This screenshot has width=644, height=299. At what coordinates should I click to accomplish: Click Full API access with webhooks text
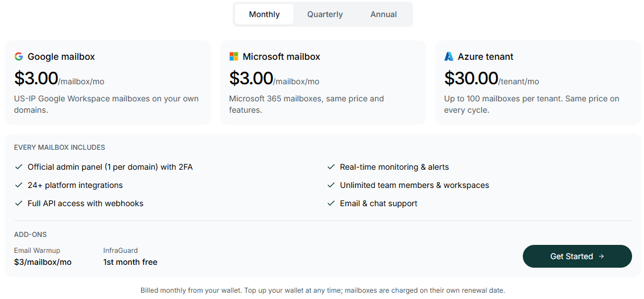(85, 203)
